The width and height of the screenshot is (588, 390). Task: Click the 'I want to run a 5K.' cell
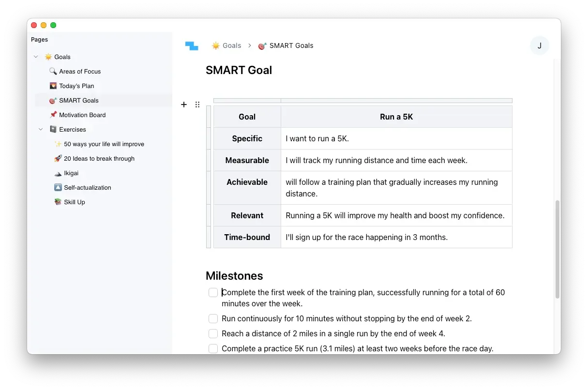(x=396, y=138)
